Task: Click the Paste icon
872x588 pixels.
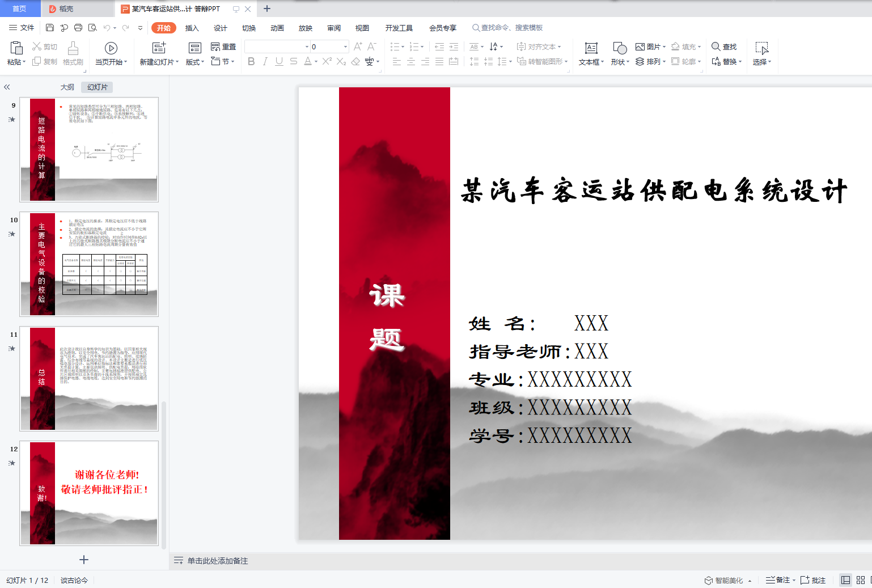Action: [16, 48]
